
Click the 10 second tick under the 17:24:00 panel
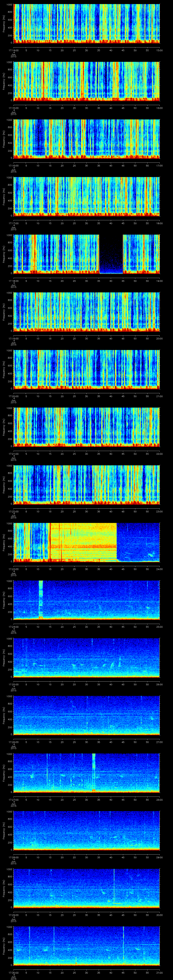[x=38, y=627]
